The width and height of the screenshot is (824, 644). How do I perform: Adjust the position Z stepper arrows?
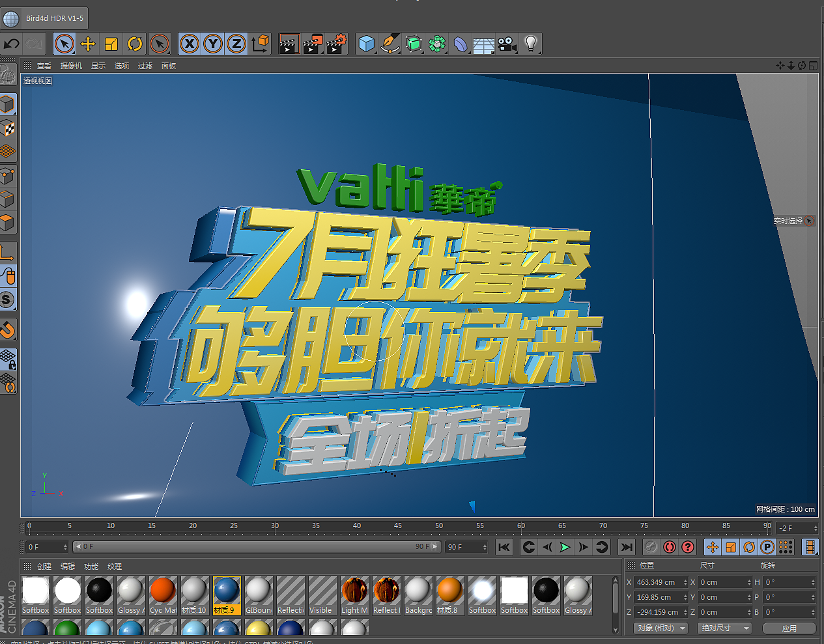tap(685, 612)
